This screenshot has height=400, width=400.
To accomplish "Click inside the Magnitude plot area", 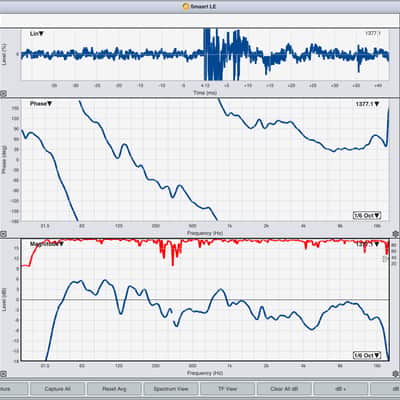I will (205, 300).
